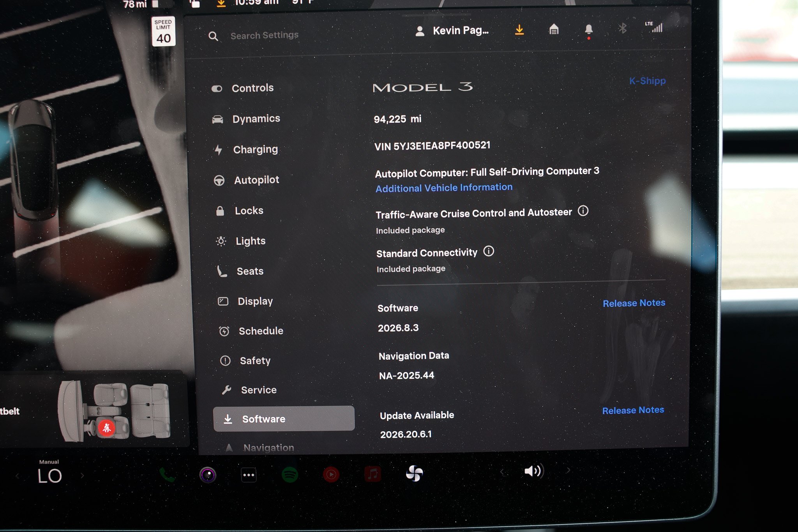Screen dimensions: 798x532
Task: Click the NA-2025.44 navigation data text
Action: [406, 376]
